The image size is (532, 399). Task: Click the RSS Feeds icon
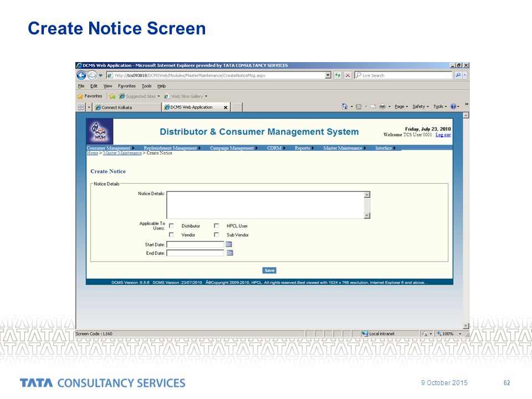click(359, 106)
